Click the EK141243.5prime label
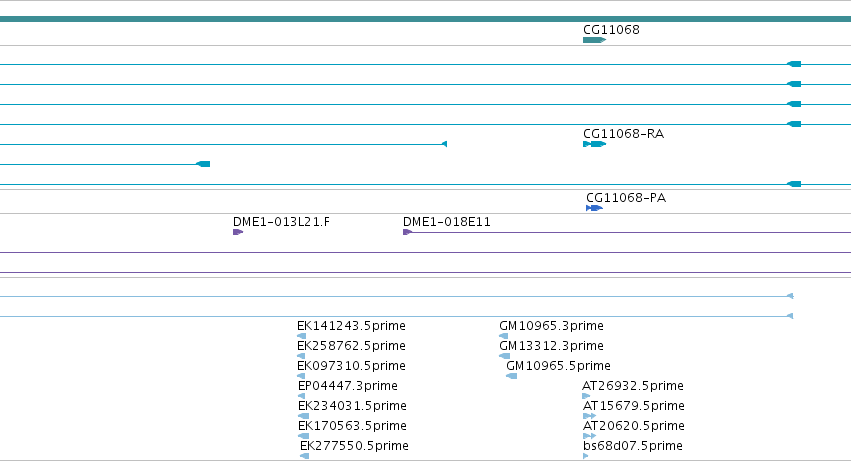851x461 pixels. tap(351, 326)
